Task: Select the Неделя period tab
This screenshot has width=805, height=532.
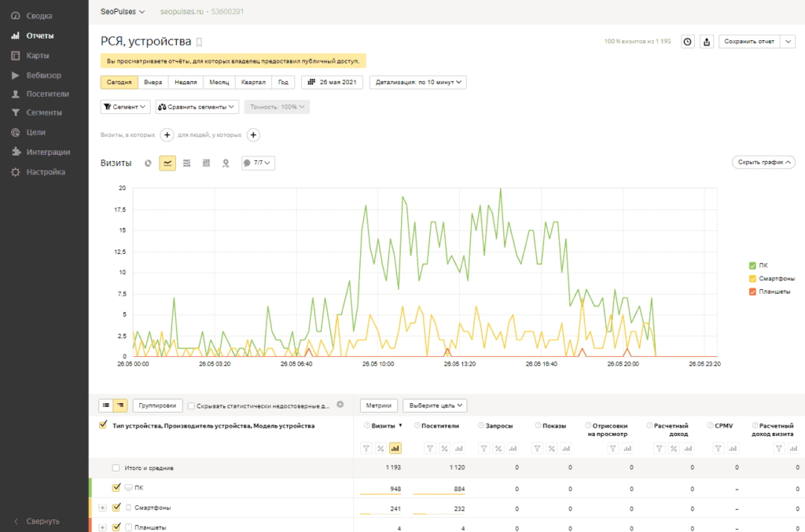Action: pos(186,82)
